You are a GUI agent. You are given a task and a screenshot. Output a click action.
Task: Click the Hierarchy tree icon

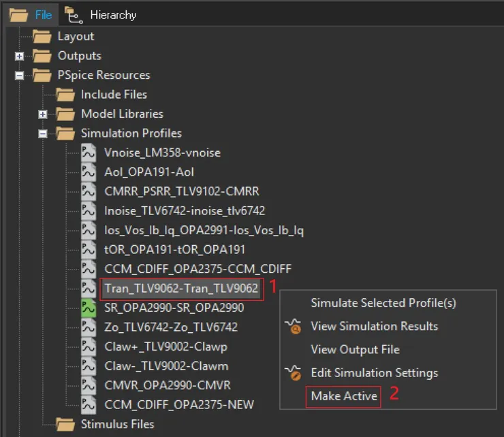coord(74,16)
